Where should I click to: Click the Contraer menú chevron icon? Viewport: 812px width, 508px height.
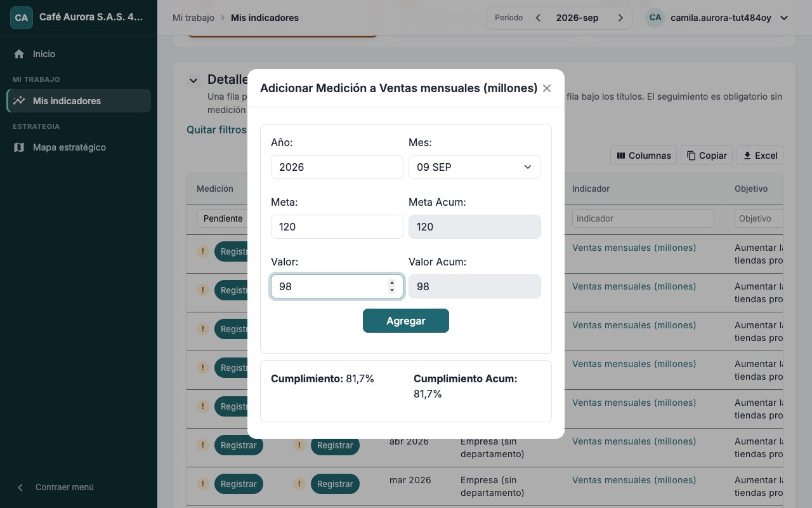point(20,487)
